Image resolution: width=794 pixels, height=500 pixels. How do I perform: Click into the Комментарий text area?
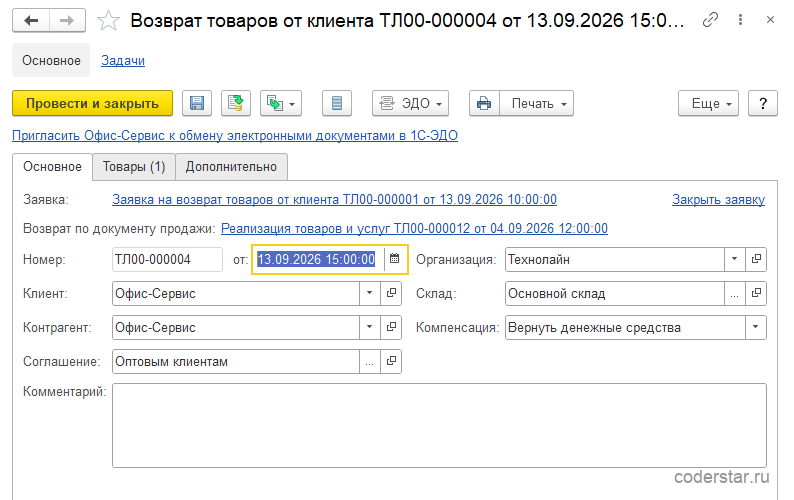click(x=439, y=425)
